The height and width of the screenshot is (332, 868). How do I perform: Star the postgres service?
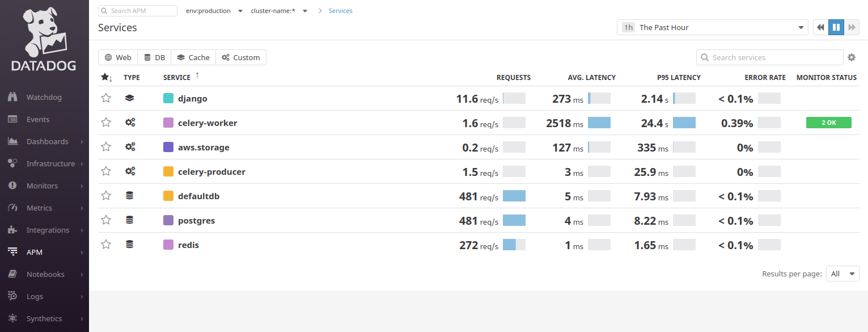[106, 220]
